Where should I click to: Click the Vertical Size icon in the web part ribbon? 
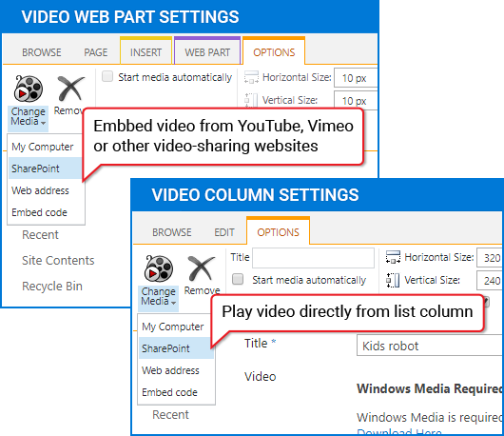pyautogui.click(x=251, y=100)
